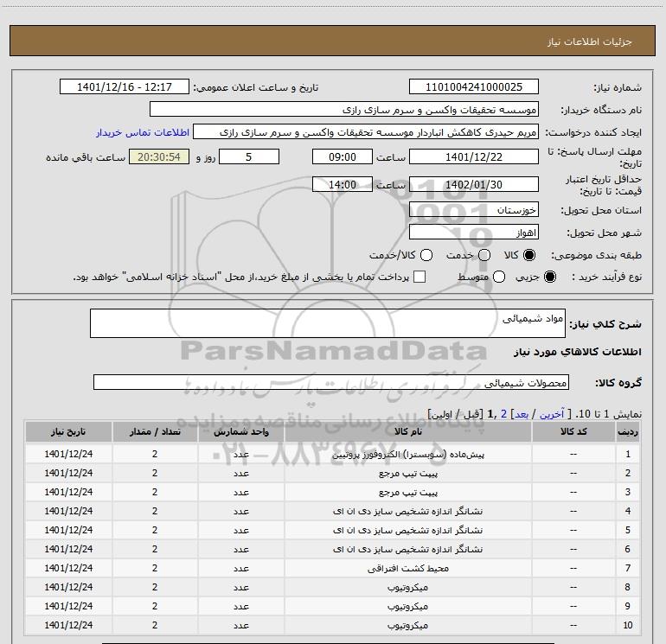
Task: Click the description box مواد شیمیائی
Action: tap(328, 323)
